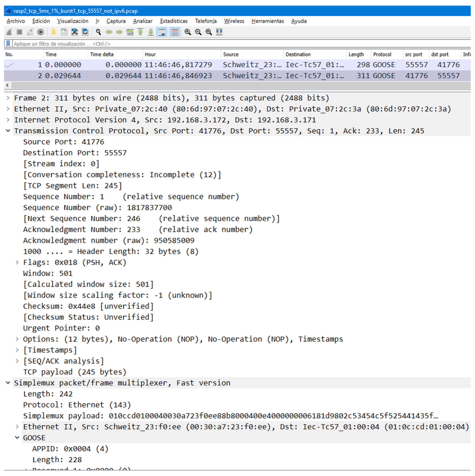Screen dimensions: 475x476
Task: Click the Protocol column header
Action: [382, 54]
